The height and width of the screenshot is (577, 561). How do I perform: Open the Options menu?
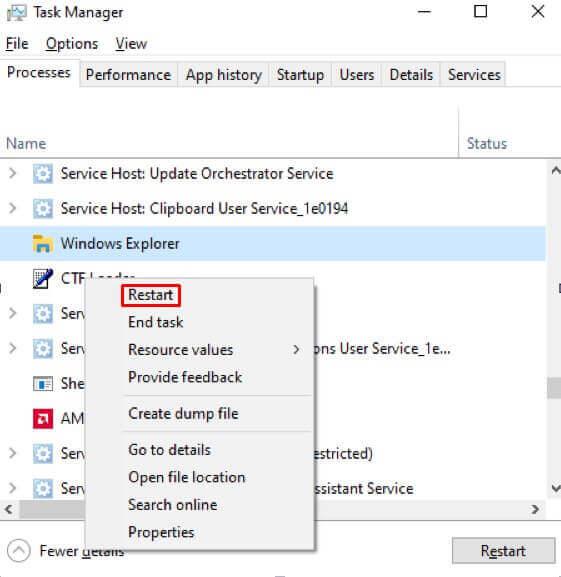[x=72, y=44]
